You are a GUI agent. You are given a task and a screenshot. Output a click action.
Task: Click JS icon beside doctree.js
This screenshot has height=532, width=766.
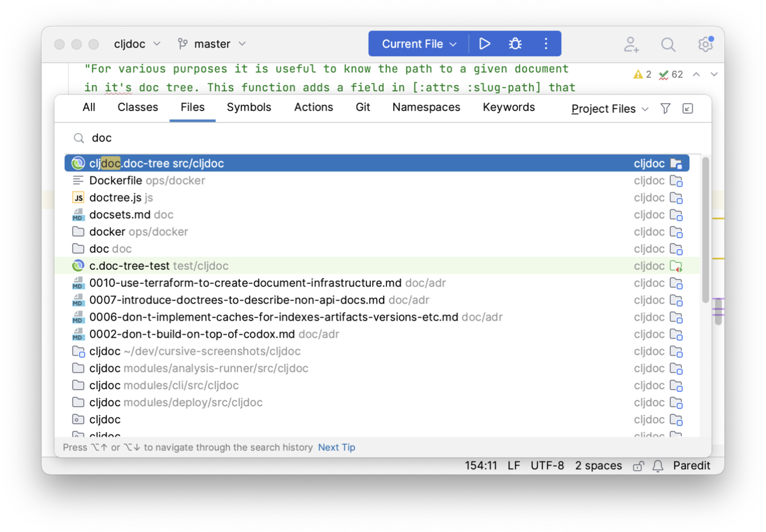click(x=78, y=197)
